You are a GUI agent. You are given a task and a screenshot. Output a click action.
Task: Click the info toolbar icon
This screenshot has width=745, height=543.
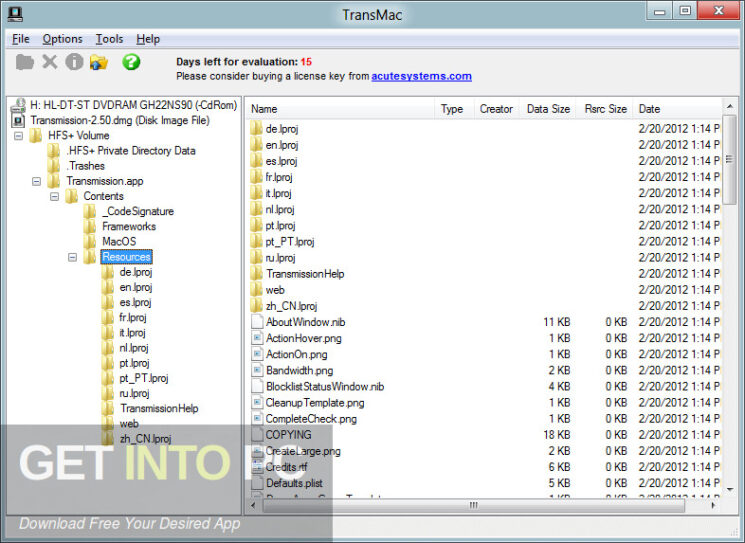pos(74,62)
